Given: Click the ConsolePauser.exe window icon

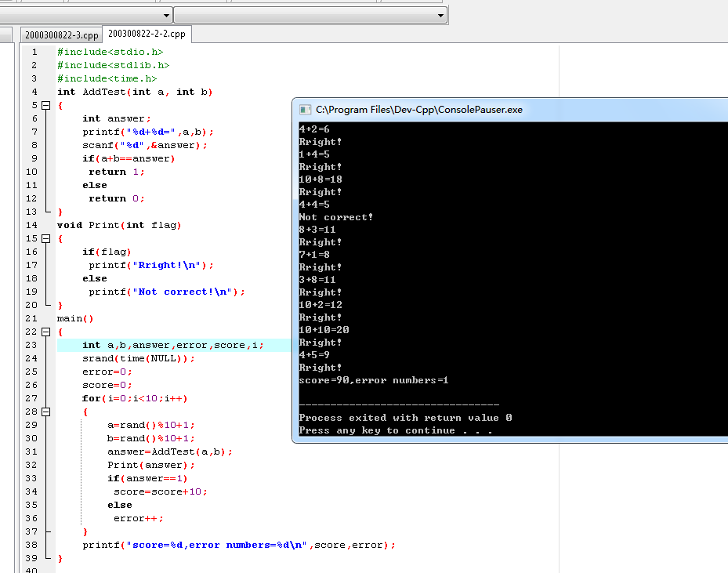Looking at the screenshot, I should click(305, 110).
